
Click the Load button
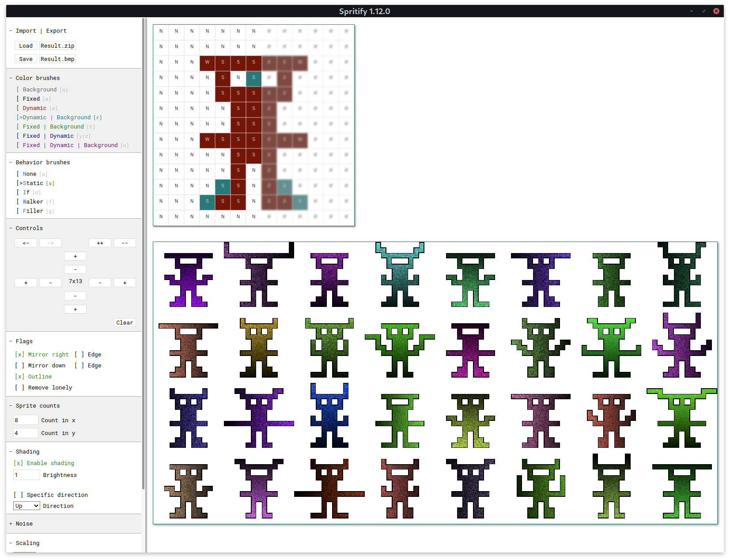26,46
